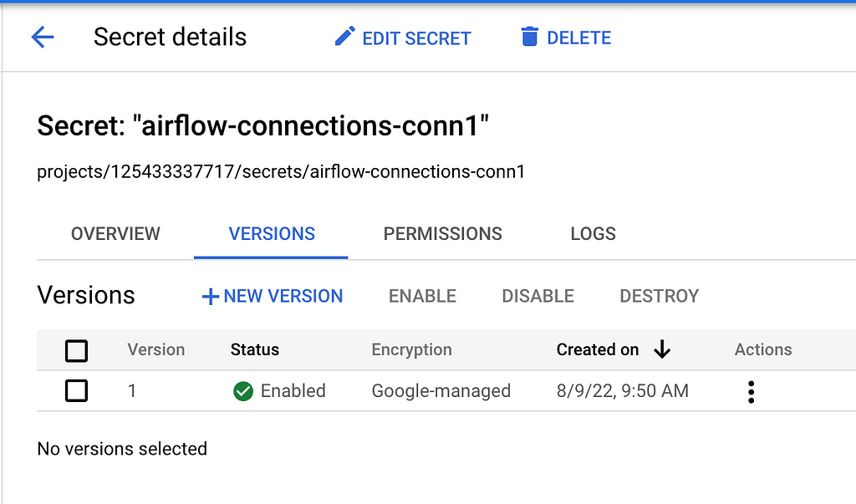Open the three-dot actions menu for version 1
The width and height of the screenshot is (856, 504).
tap(752, 391)
